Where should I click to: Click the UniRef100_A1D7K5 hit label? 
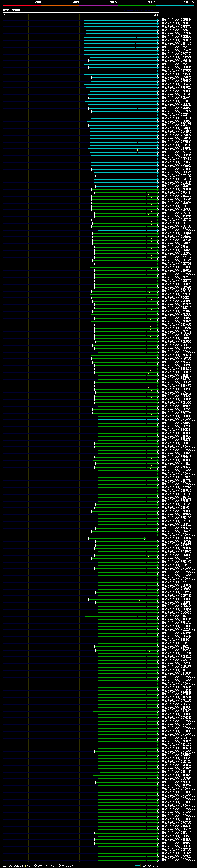point(177,220)
